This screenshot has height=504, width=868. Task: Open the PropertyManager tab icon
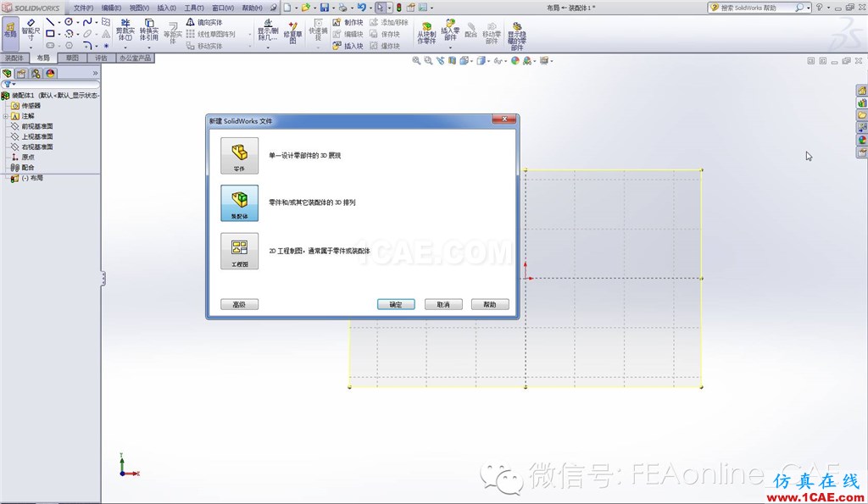coord(21,73)
